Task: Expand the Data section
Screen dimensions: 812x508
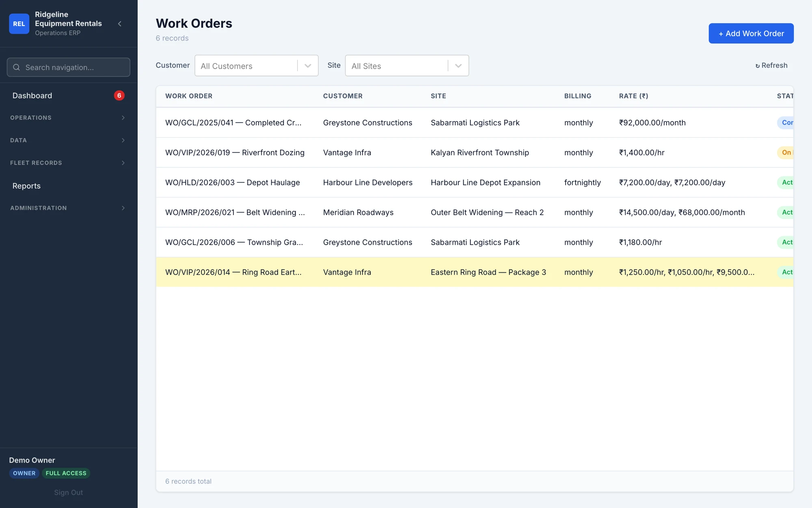Action: [68, 140]
